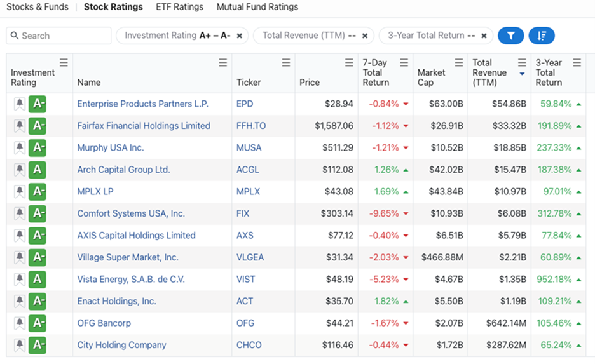The width and height of the screenshot is (595, 364).
Task: Switch to ETF Ratings tab
Action: [179, 7]
